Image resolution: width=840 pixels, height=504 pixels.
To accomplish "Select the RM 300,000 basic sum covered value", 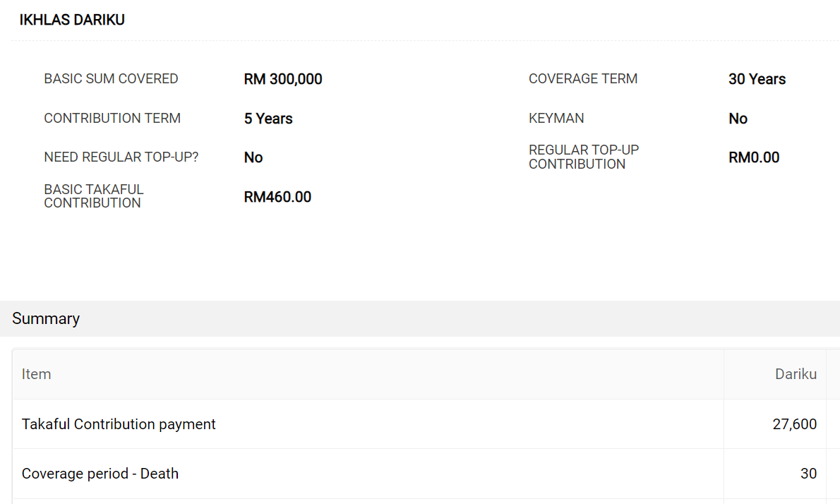I will pyautogui.click(x=283, y=79).
